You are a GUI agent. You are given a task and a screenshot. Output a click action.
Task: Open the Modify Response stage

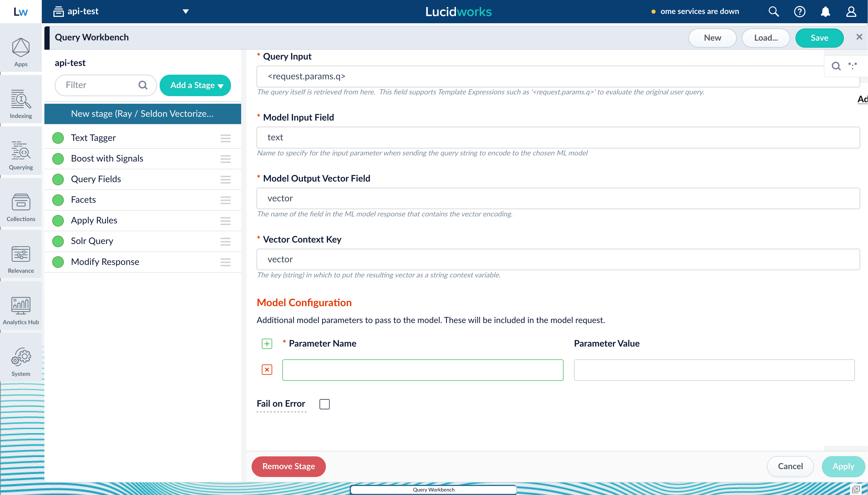(142, 262)
